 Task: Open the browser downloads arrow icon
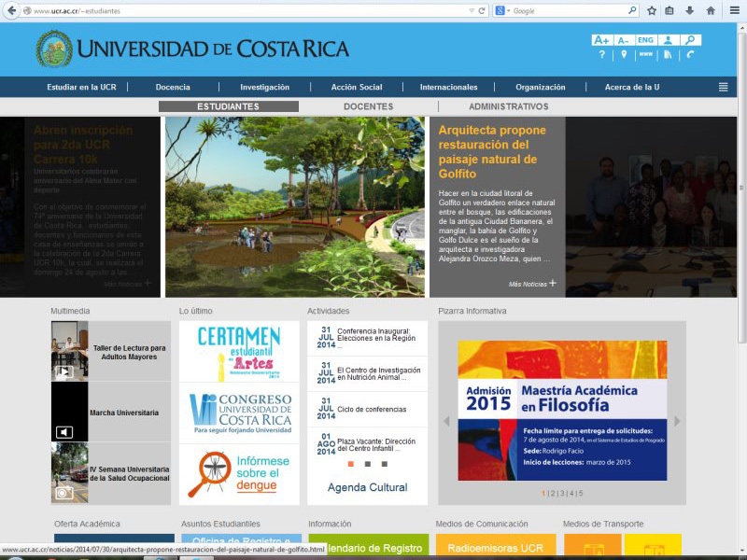pyautogui.click(x=689, y=10)
